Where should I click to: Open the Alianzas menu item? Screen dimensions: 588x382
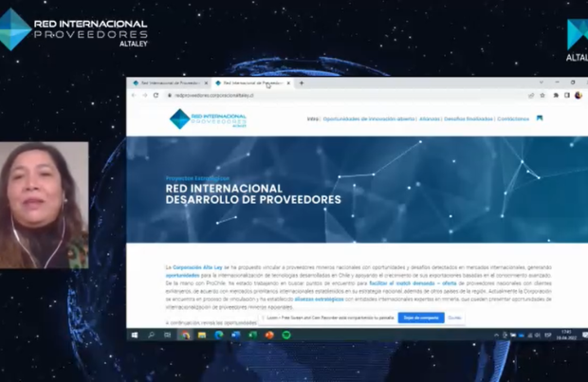coord(430,118)
